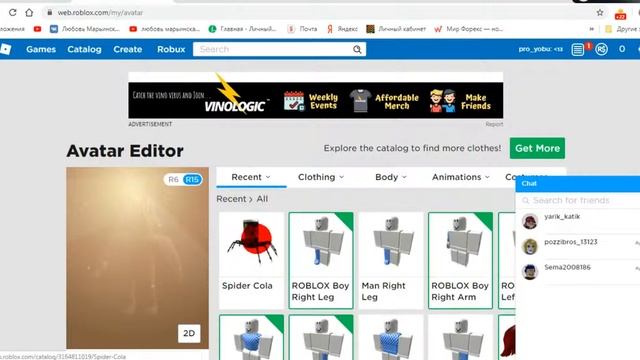Click the Man Right Leg item name
640x360 pixels.
pos(383,291)
